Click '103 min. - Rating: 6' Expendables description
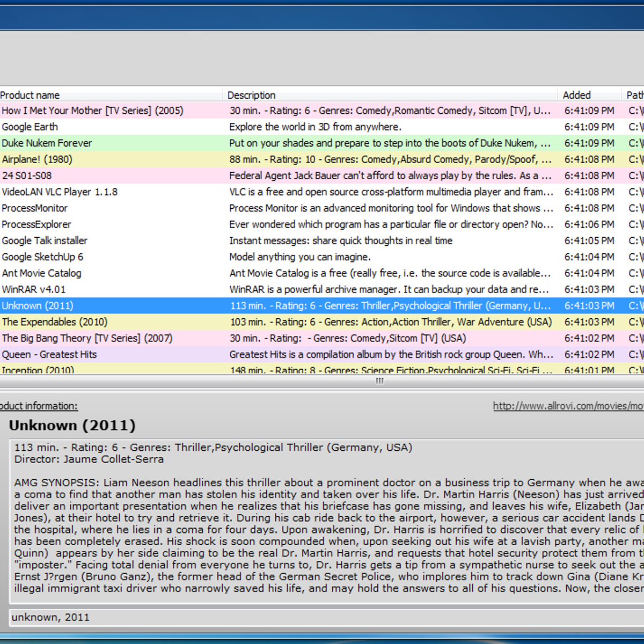 coord(391,322)
